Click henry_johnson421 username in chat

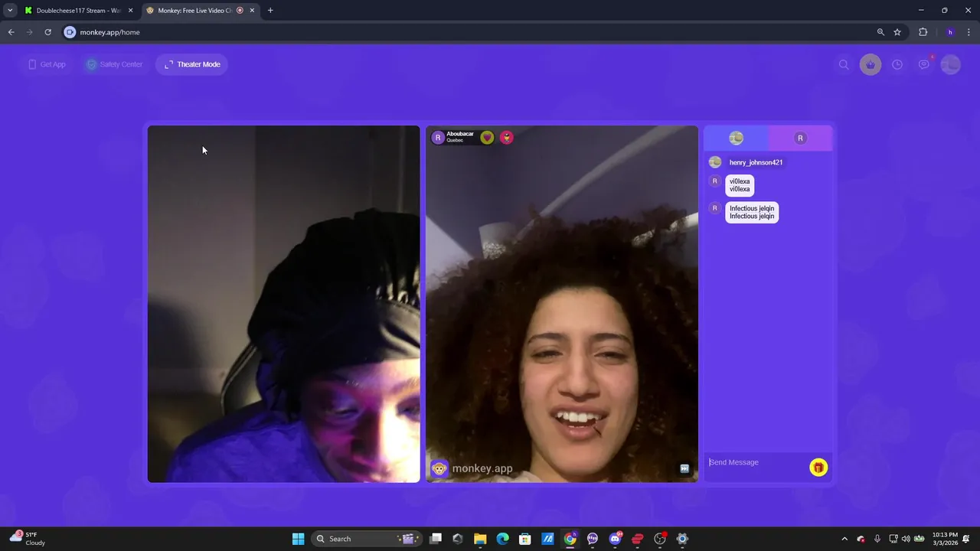point(756,162)
